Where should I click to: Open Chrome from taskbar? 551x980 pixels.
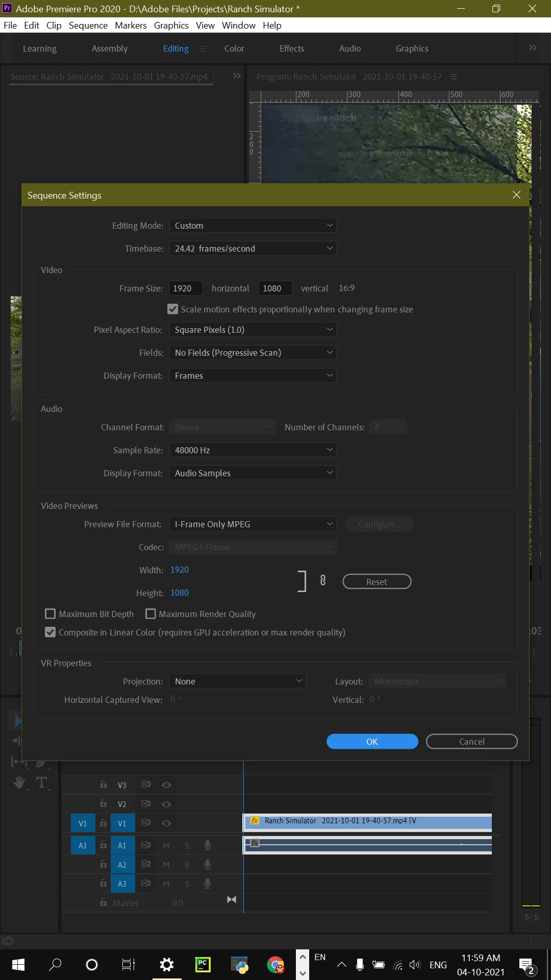coord(275,965)
